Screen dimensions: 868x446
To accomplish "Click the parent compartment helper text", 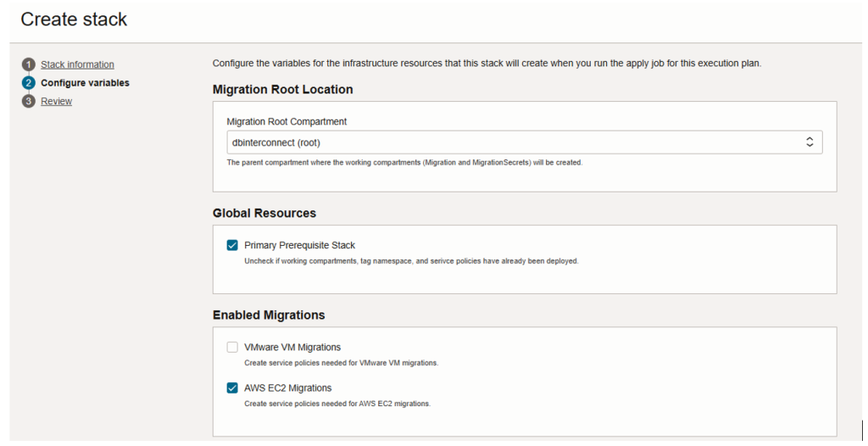I will (404, 162).
